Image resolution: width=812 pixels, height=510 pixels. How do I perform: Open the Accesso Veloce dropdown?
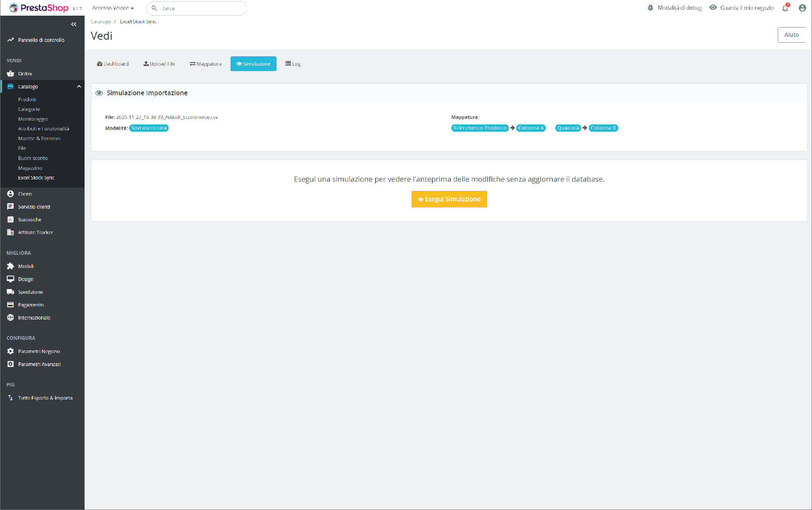pyautogui.click(x=113, y=8)
